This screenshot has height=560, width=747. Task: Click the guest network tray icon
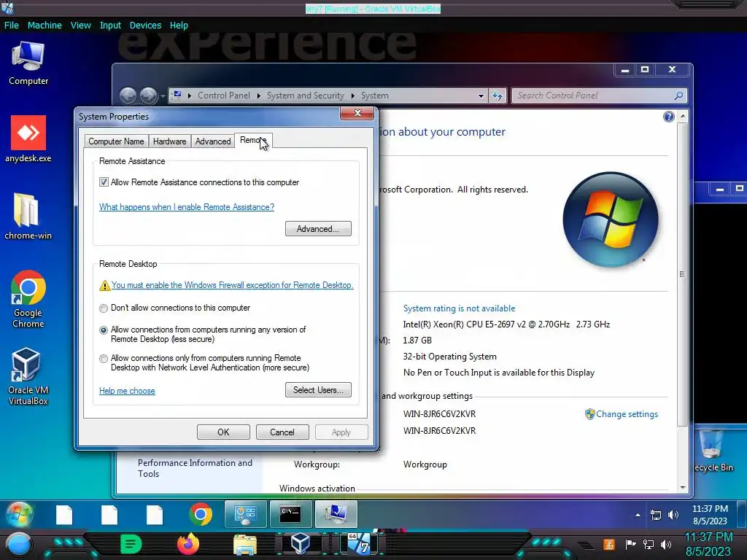tap(656, 515)
